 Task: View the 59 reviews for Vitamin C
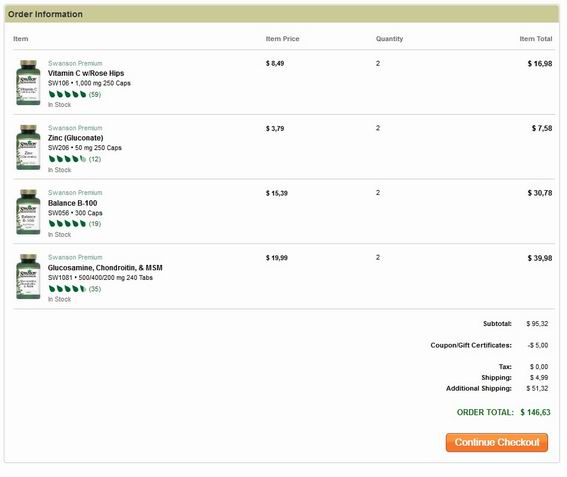click(95, 95)
